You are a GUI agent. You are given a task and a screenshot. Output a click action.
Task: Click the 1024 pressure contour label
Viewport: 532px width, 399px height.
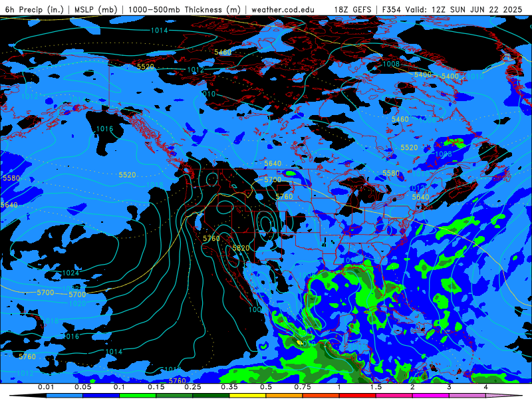click(70, 273)
